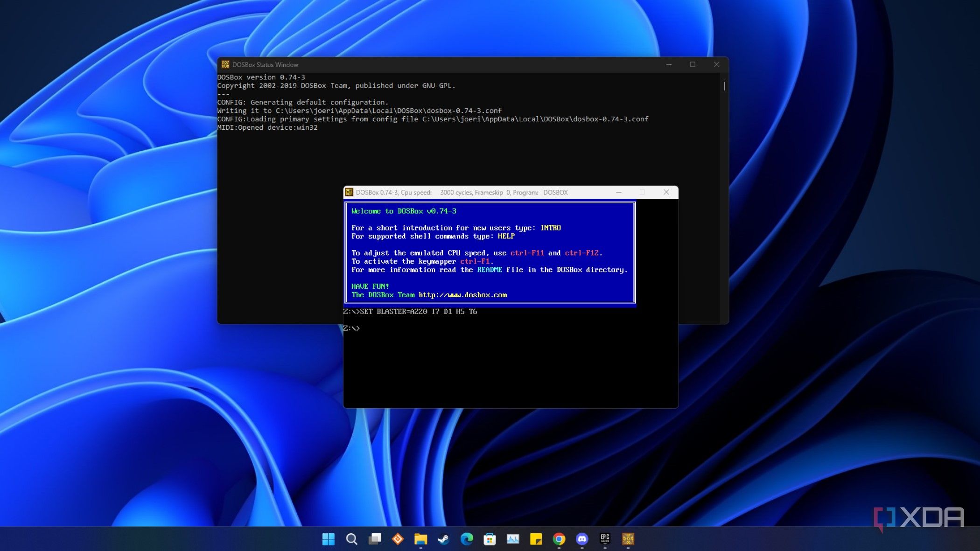Click the Windows Start button
This screenshot has width=980, height=551.
pyautogui.click(x=328, y=538)
